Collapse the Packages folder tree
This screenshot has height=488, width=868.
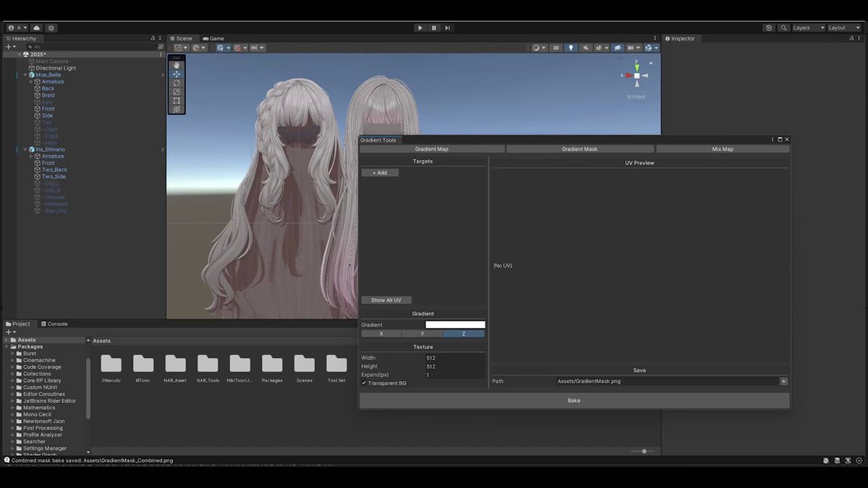(x=7, y=346)
